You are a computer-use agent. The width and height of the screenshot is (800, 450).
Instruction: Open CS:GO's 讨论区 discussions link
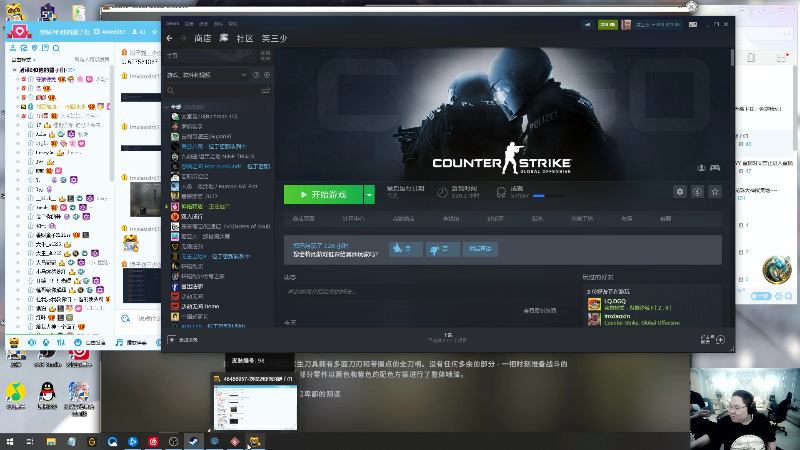point(495,218)
